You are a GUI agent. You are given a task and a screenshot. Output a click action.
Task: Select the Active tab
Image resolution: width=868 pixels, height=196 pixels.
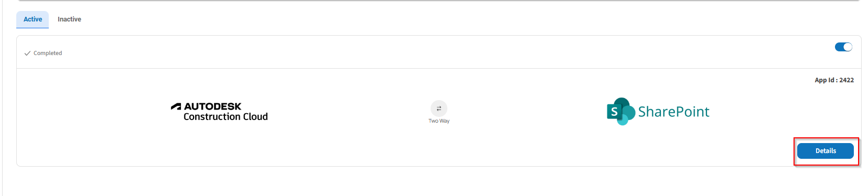point(33,19)
